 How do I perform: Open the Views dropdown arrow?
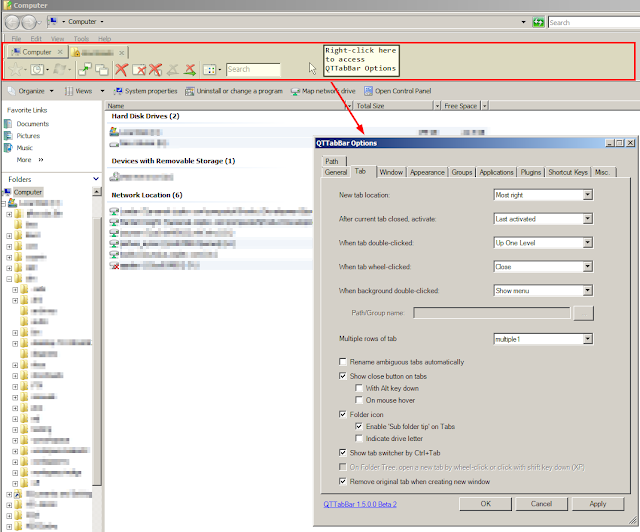[102, 91]
